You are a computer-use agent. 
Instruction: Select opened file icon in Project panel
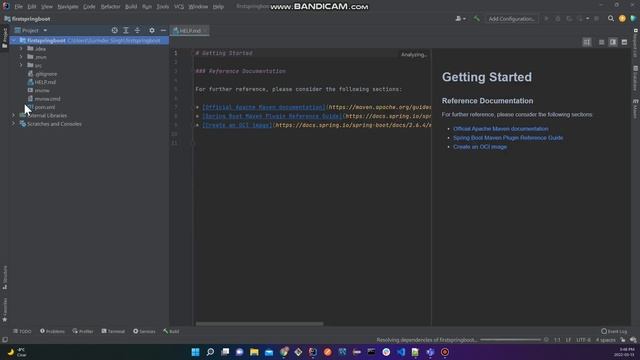click(115, 30)
